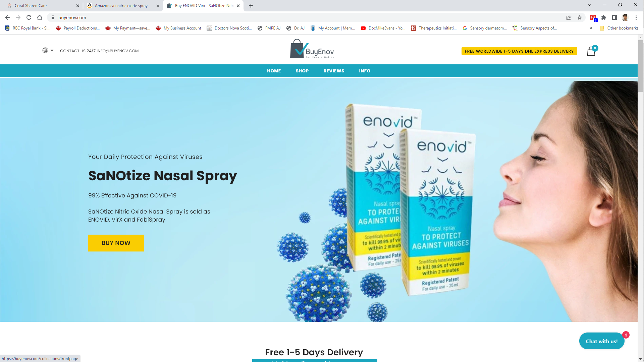Open the REVIEWS menu item
The width and height of the screenshot is (644, 362).
pos(334,71)
